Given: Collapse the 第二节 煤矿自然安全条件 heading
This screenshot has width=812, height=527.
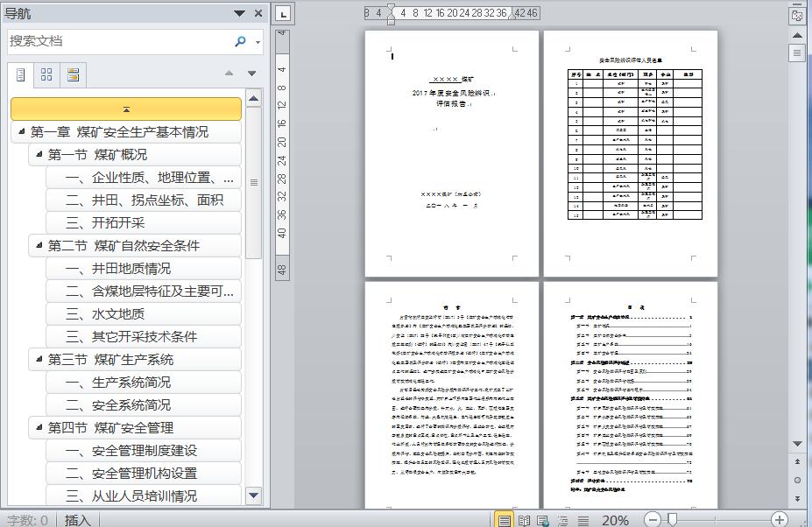Looking at the screenshot, I should [x=39, y=245].
